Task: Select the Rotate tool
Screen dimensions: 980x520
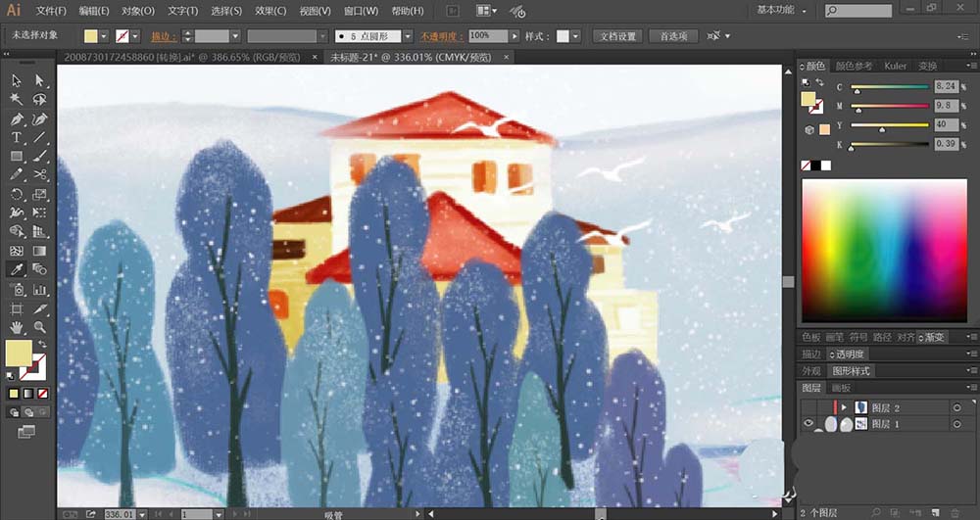Action: (17, 194)
